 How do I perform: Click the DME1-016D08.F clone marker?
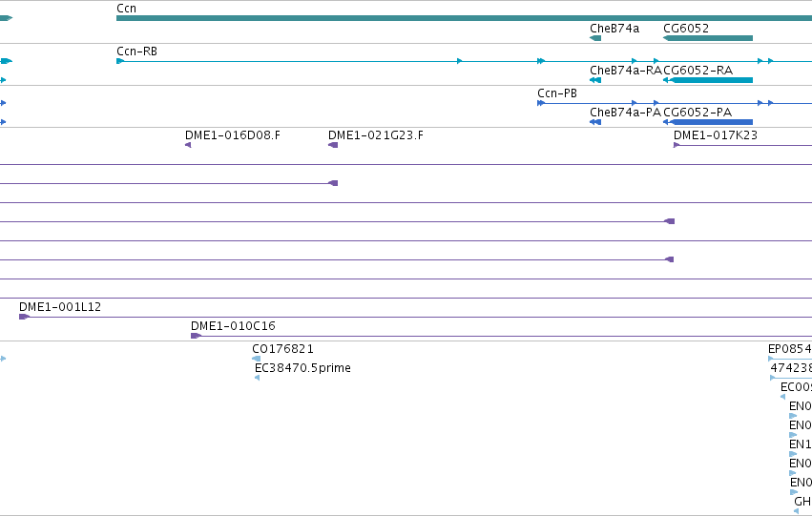tap(188, 145)
